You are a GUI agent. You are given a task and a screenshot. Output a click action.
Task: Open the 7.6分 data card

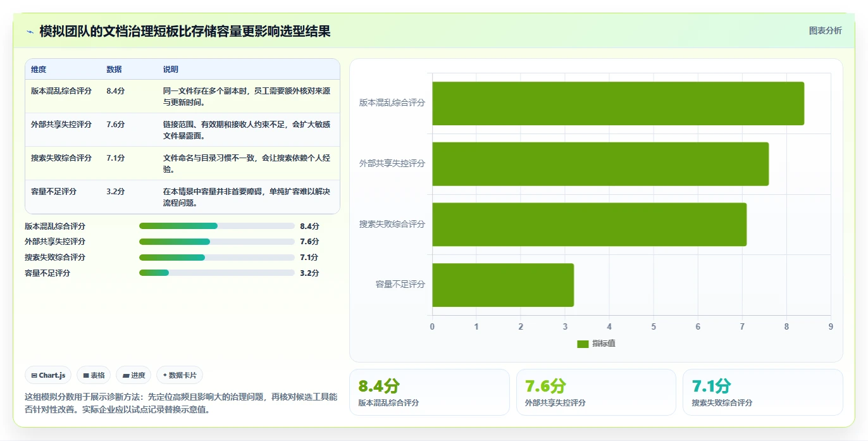pyautogui.click(x=596, y=392)
